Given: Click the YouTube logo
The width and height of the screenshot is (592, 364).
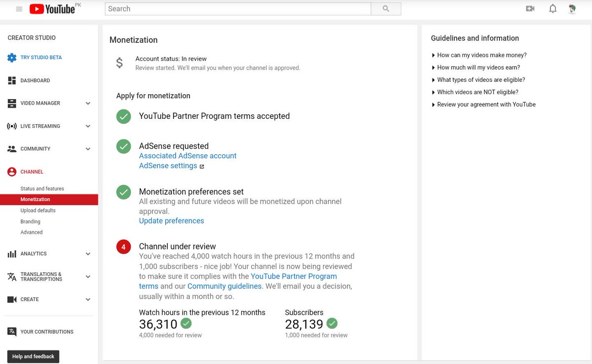Looking at the screenshot, I should pyautogui.click(x=52, y=9).
